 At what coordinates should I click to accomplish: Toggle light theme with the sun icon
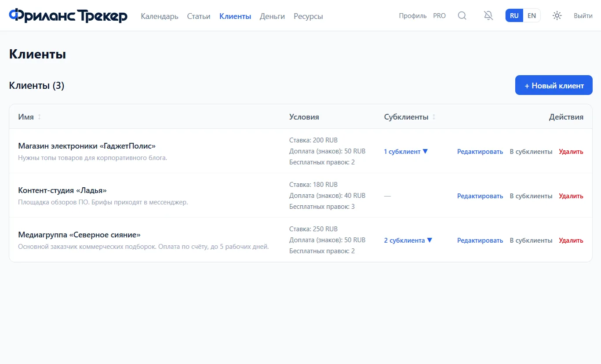(x=557, y=16)
